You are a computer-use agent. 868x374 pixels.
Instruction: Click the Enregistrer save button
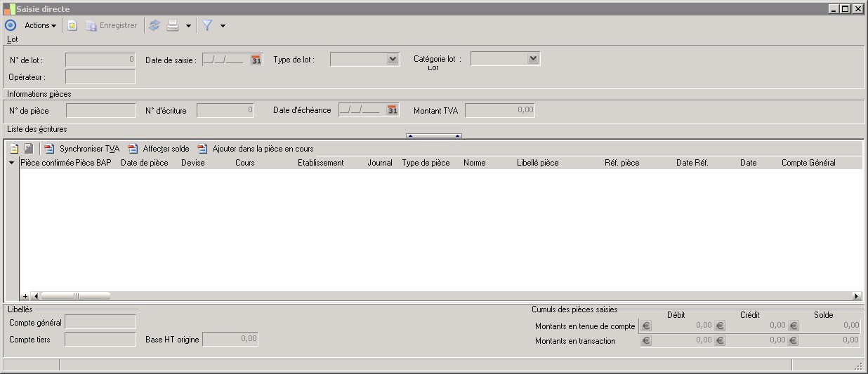(112, 25)
